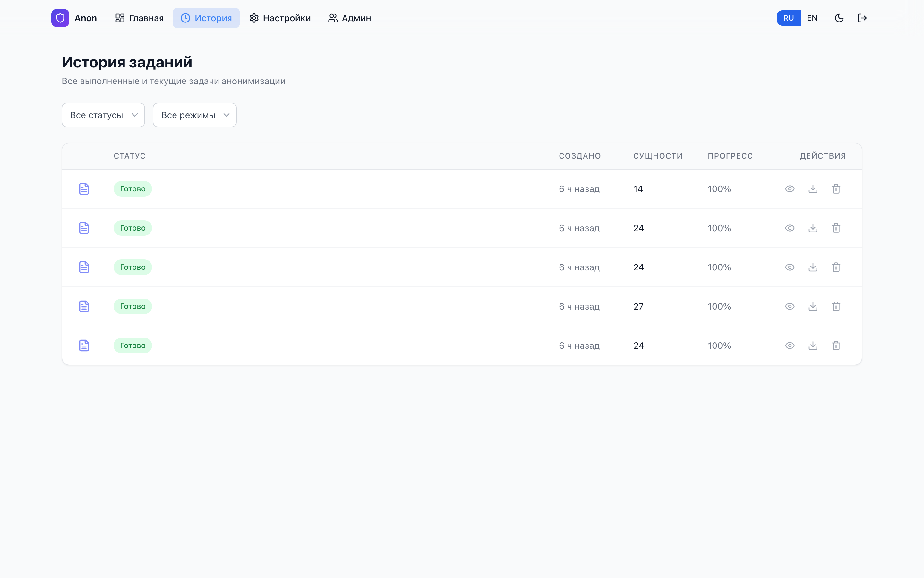Viewport: 924px width, 578px height.
Task: Click Готово badge in row with 27 entities
Action: [x=133, y=306]
